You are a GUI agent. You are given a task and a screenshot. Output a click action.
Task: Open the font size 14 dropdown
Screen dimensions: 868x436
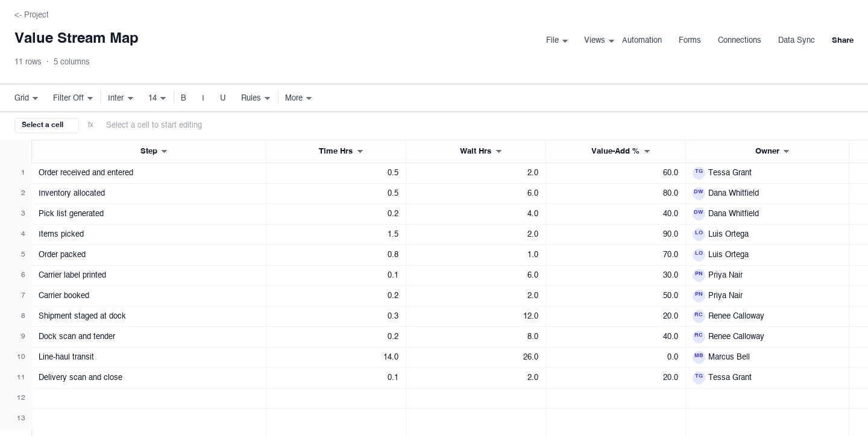[157, 98]
